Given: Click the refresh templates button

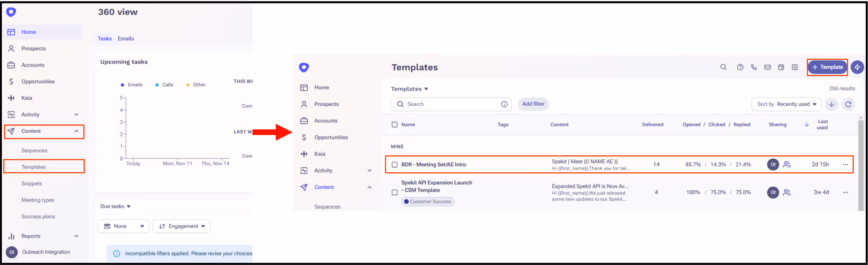Looking at the screenshot, I should pos(848,104).
